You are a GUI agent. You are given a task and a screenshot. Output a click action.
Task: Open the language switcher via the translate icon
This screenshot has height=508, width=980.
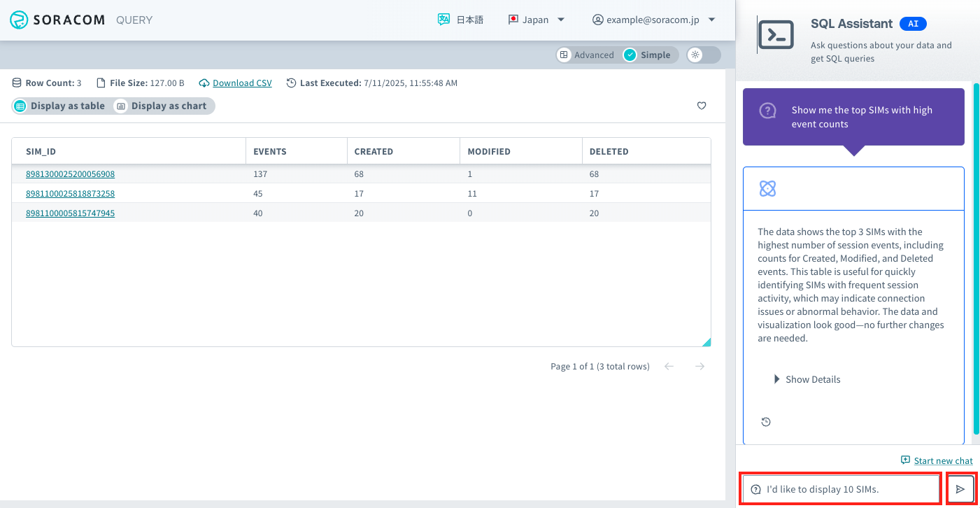[x=443, y=20]
